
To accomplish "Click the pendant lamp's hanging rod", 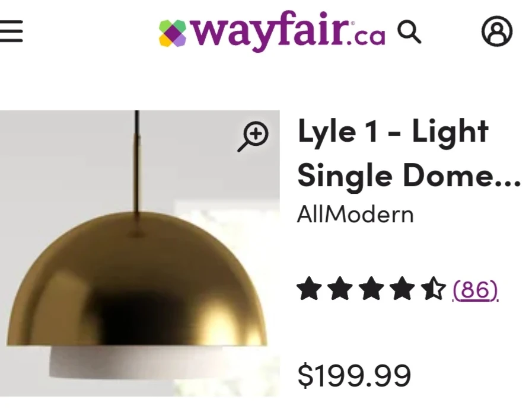I will coord(137,163).
